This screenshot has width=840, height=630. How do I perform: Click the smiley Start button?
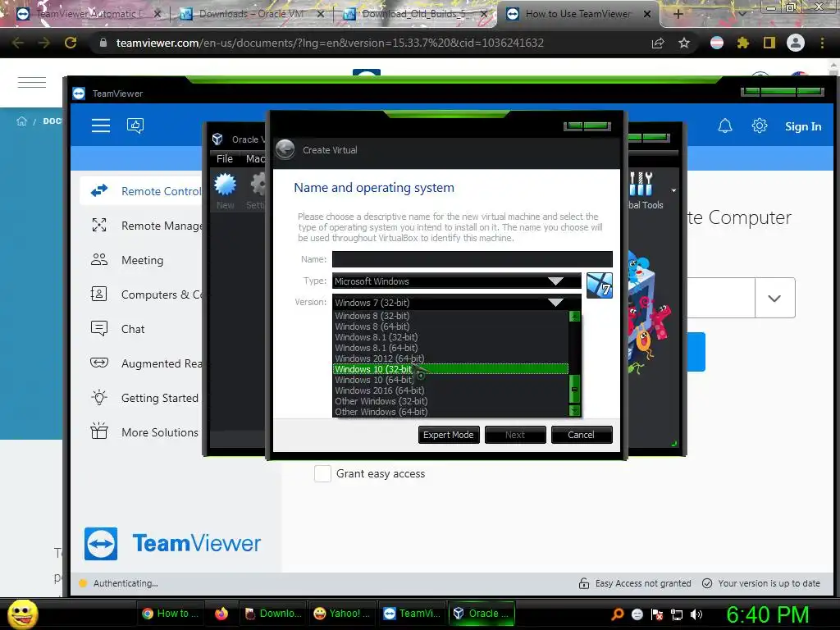tap(22, 614)
